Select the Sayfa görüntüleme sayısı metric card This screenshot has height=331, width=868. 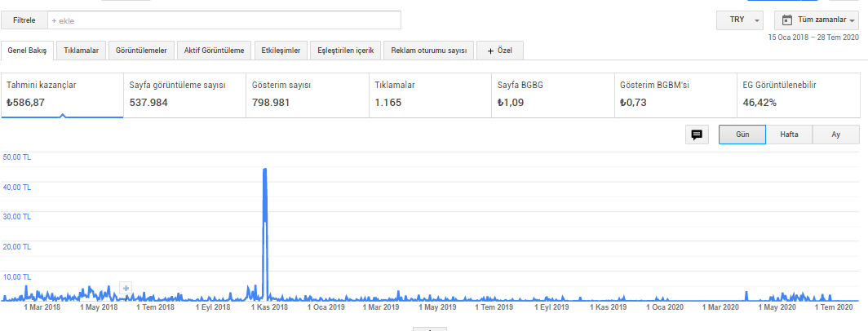click(x=184, y=95)
